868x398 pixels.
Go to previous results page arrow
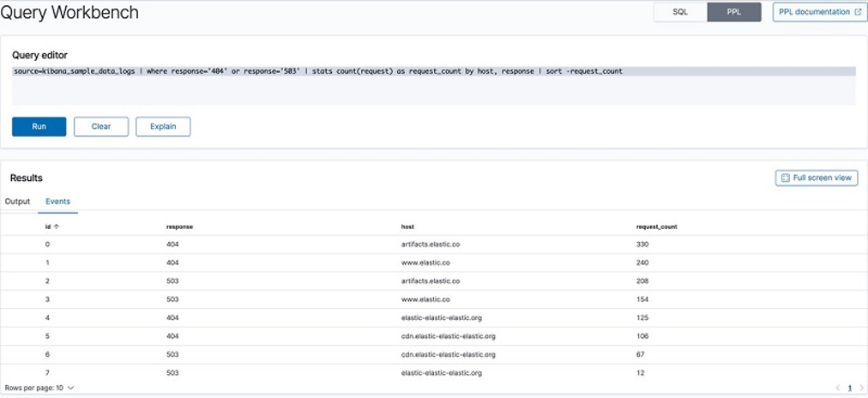(x=838, y=388)
